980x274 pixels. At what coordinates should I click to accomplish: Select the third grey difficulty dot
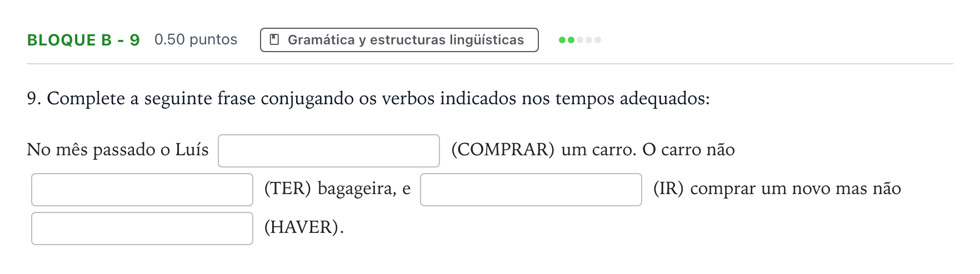point(580,40)
